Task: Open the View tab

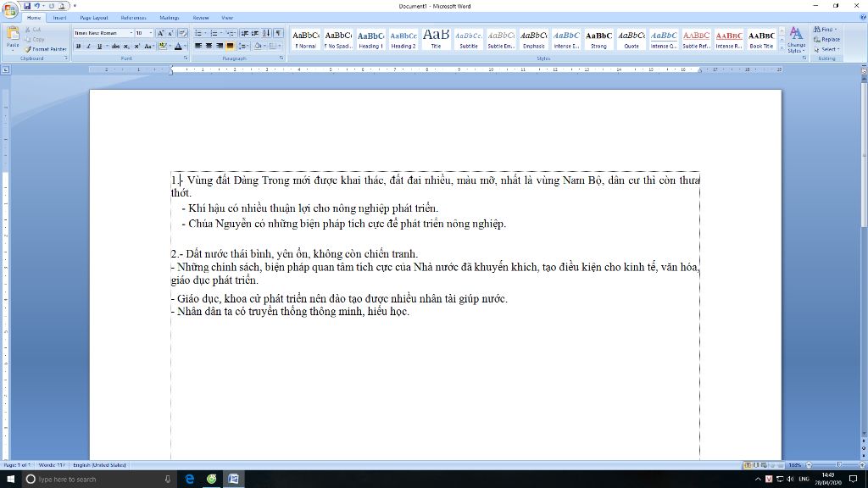Action: coord(227,18)
